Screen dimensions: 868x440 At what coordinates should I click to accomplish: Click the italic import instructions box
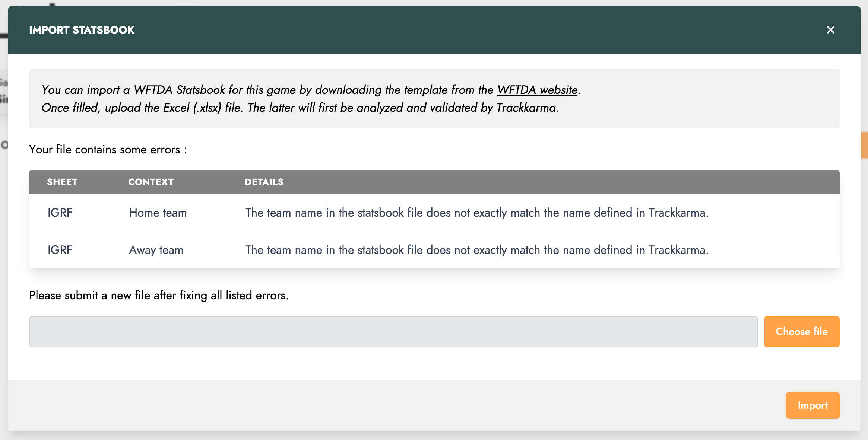[434, 99]
